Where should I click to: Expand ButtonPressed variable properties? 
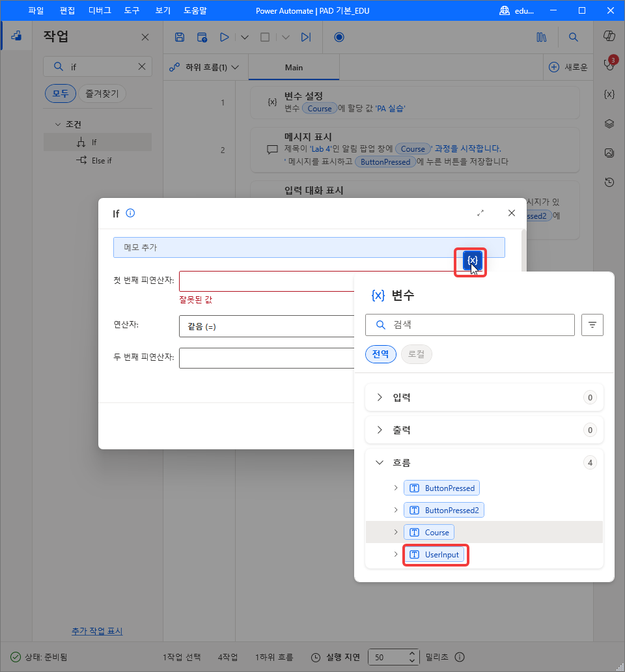point(396,488)
